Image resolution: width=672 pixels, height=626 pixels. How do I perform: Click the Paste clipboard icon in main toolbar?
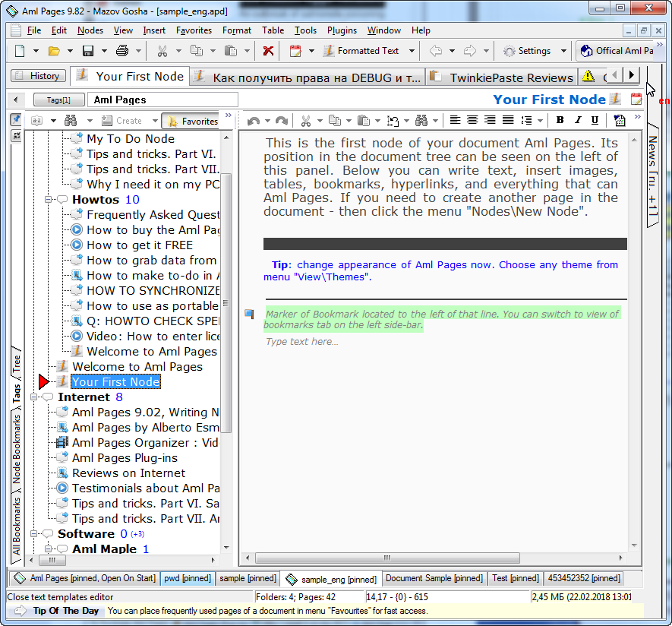(x=231, y=51)
